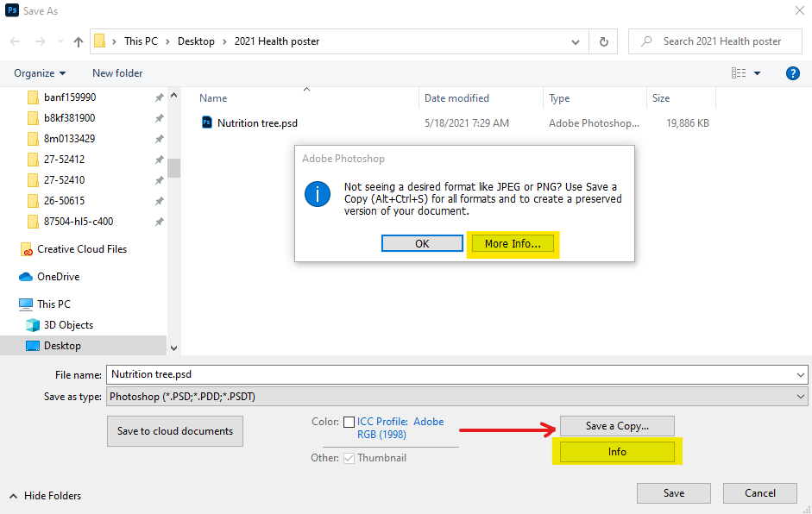812x514 pixels.
Task: Click the Save a Copy button
Action: 617,425
